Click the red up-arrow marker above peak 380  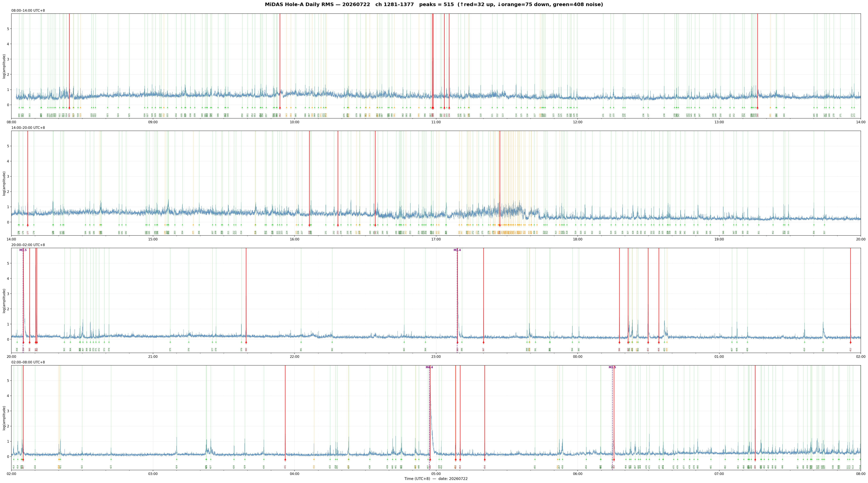tap(246, 342)
